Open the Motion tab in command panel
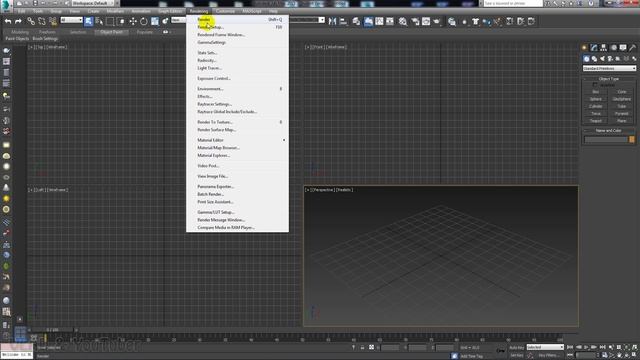Screen dimensions: 640x360 click(x=613, y=48)
